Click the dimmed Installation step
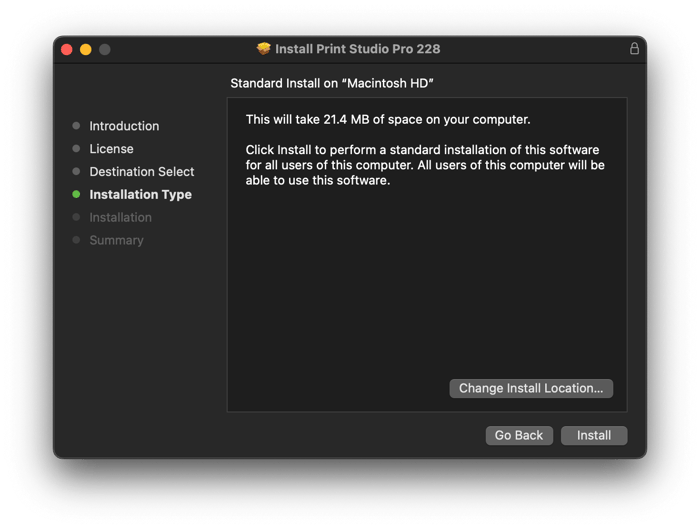This screenshot has height=529, width=700. (121, 217)
